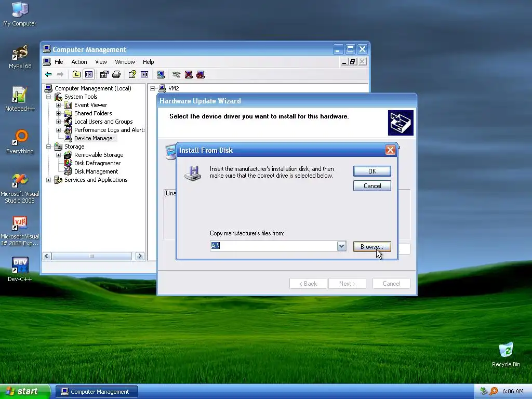The image size is (532, 399).
Task: Click the tree pane horizontal scrollbar thumb
Action: (x=91, y=256)
